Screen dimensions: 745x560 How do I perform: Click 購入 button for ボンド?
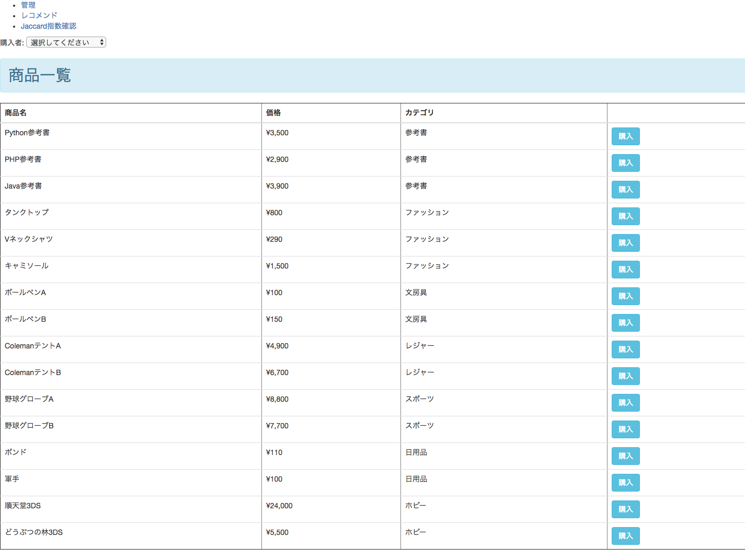[625, 456]
